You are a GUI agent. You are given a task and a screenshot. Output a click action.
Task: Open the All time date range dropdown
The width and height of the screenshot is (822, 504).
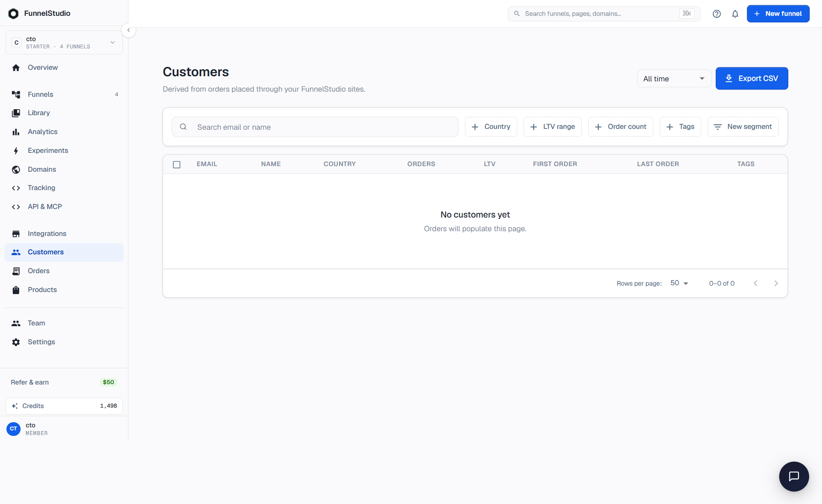674,78
